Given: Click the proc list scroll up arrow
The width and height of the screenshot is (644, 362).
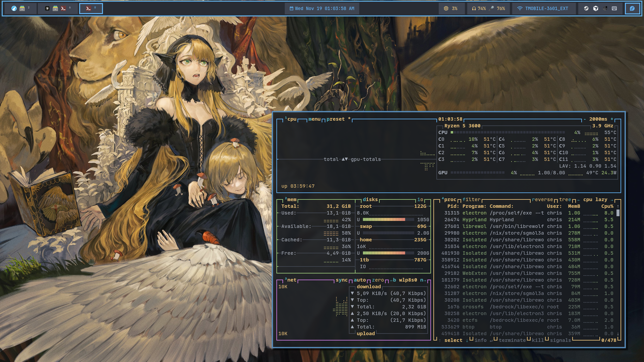Looking at the screenshot, I should pyautogui.click(x=618, y=206).
